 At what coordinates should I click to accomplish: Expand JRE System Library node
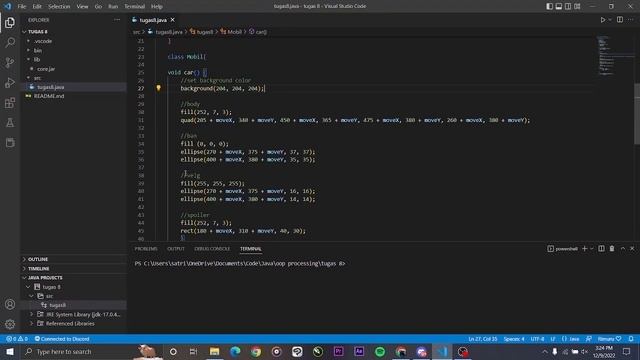31,314
